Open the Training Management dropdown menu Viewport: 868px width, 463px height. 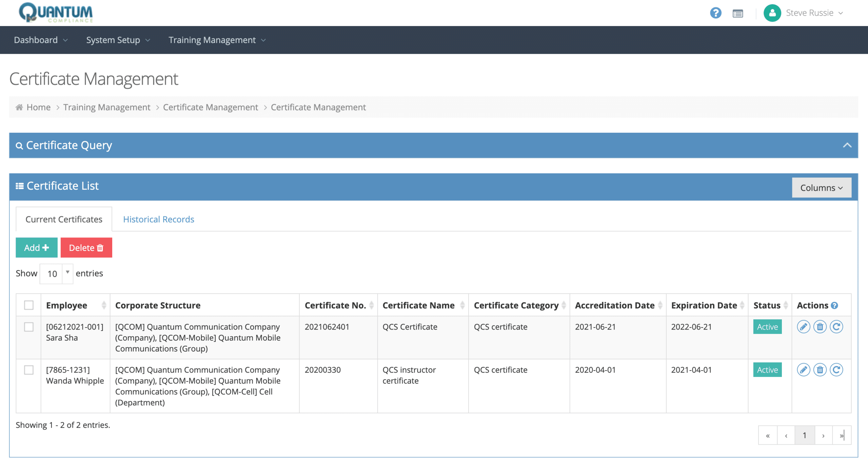pos(217,40)
